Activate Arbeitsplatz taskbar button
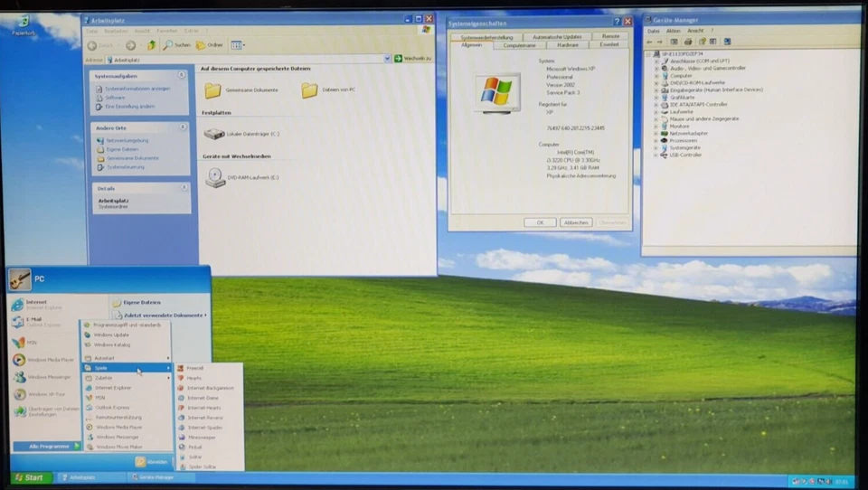This screenshot has height=490, width=868. click(x=90, y=477)
